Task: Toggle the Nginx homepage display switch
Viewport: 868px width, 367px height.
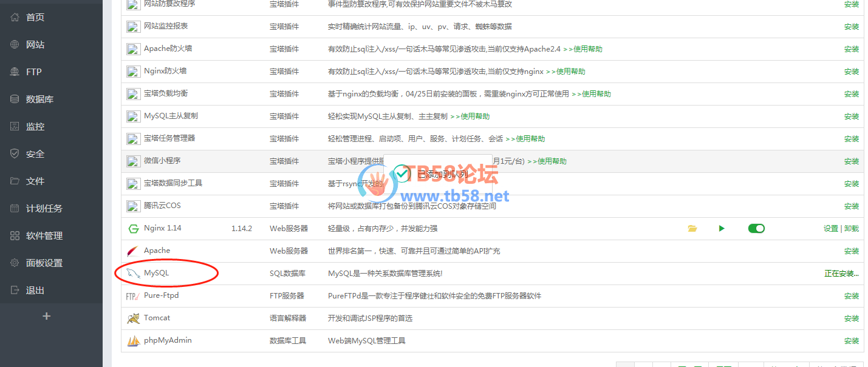Action: pyautogui.click(x=756, y=229)
